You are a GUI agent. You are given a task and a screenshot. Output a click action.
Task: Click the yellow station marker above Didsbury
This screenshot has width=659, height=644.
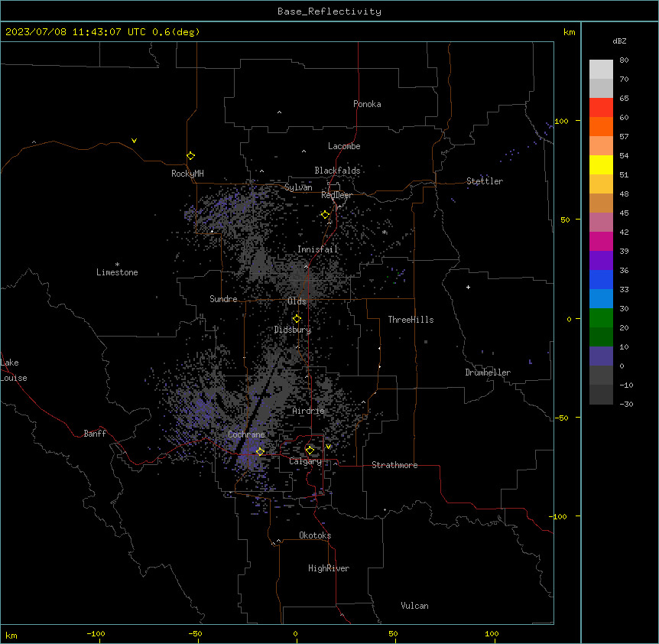coord(297,319)
